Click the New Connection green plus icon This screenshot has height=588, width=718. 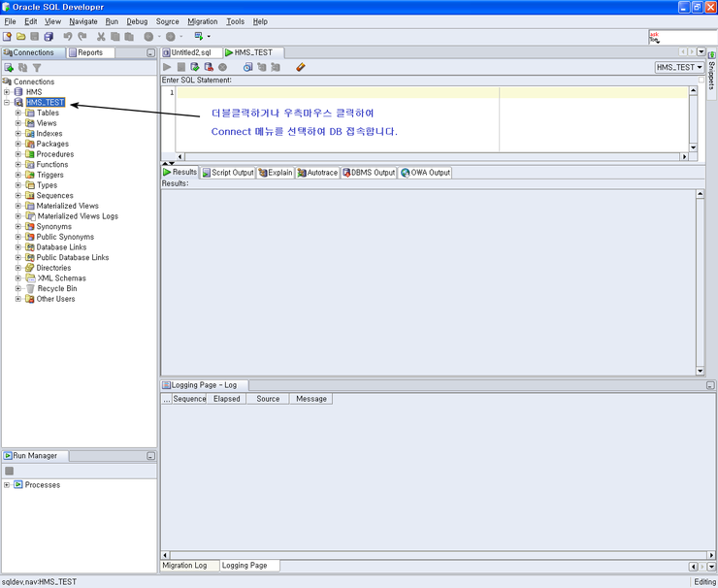(9, 68)
